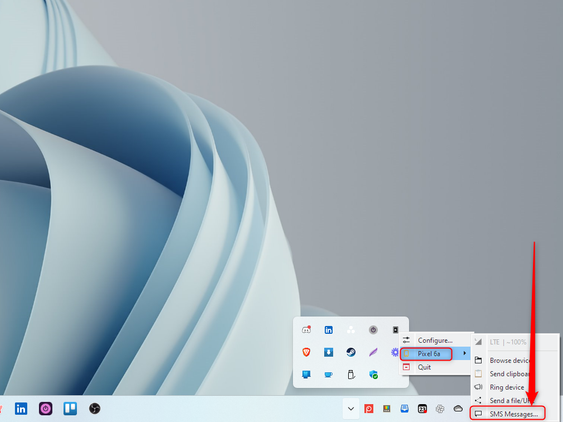
Task: Click the red P icon in taskbar tray
Action: click(x=369, y=409)
